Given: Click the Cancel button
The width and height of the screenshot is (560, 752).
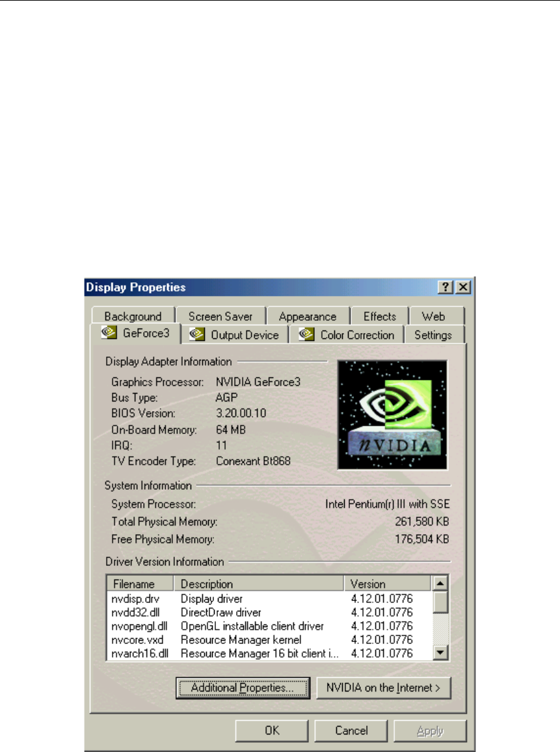Looking at the screenshot, I should 351,731.
